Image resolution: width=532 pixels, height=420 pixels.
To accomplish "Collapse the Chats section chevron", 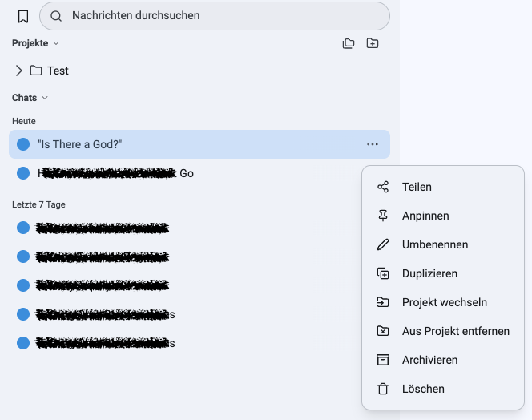I will coord(45,98).
